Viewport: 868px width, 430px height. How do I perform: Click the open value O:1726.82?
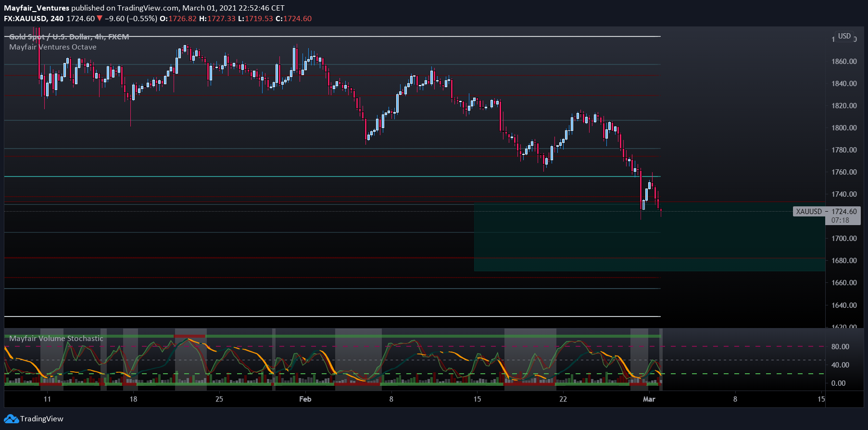(x=178, y=19)
